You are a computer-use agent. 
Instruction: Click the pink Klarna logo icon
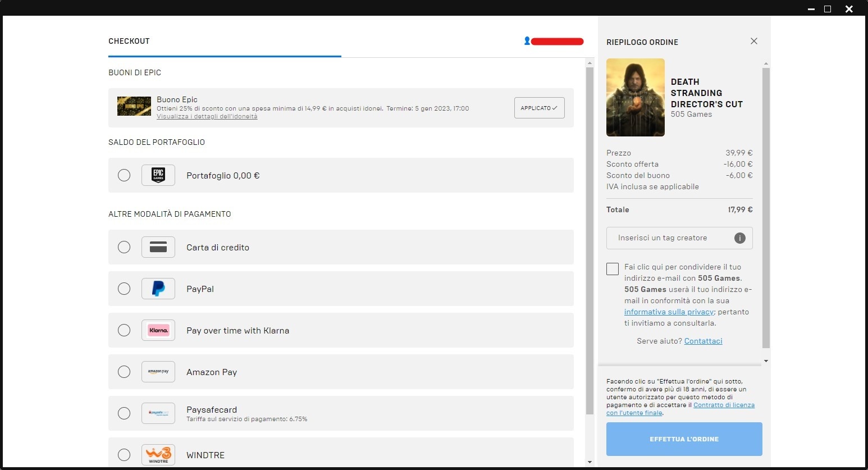point(158,330)
